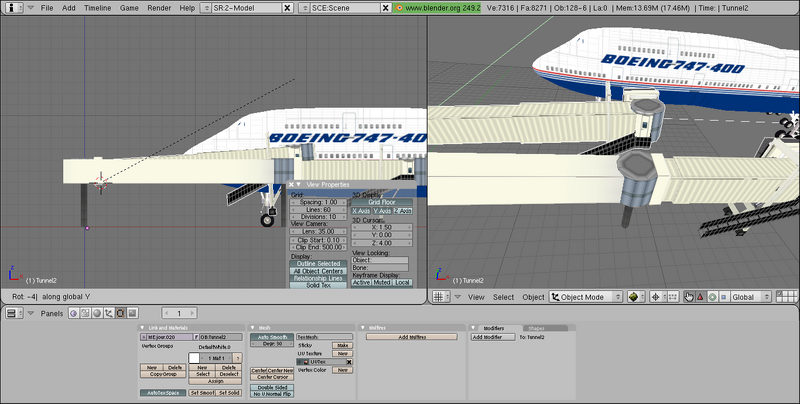Viewport: 800px width, 404px height.
Task: Toggle X Axis display
Action: (361, 211)
